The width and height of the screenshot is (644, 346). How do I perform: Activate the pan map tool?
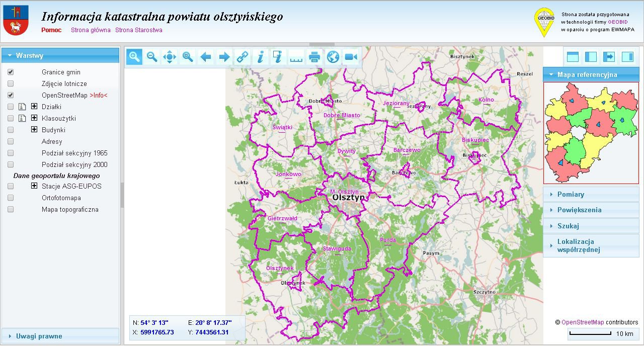tap(170, 57)
